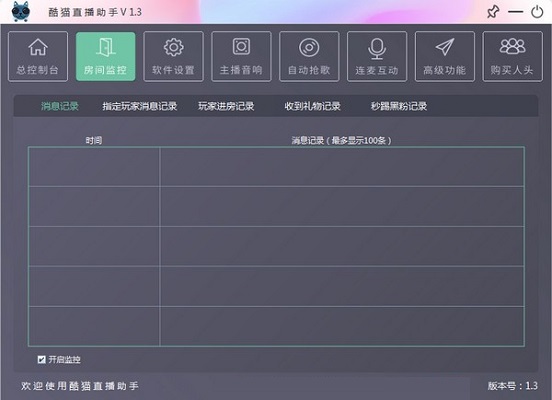Show the 收到礼物记录 tab
Screen dimensions: 552x400
(x=312, y=106)
